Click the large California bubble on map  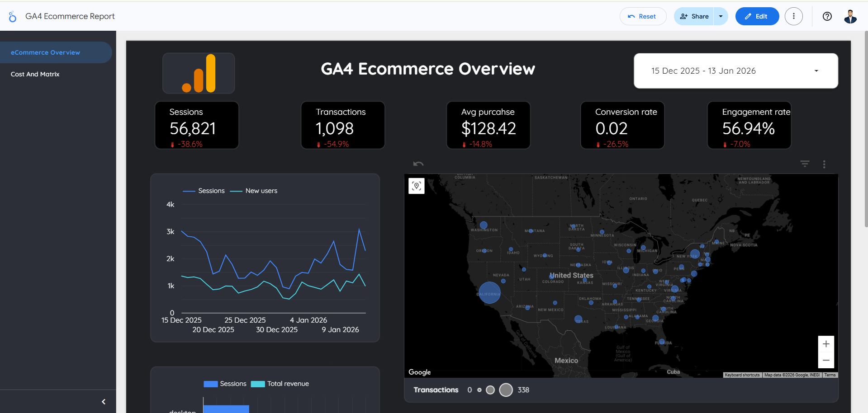489,293
